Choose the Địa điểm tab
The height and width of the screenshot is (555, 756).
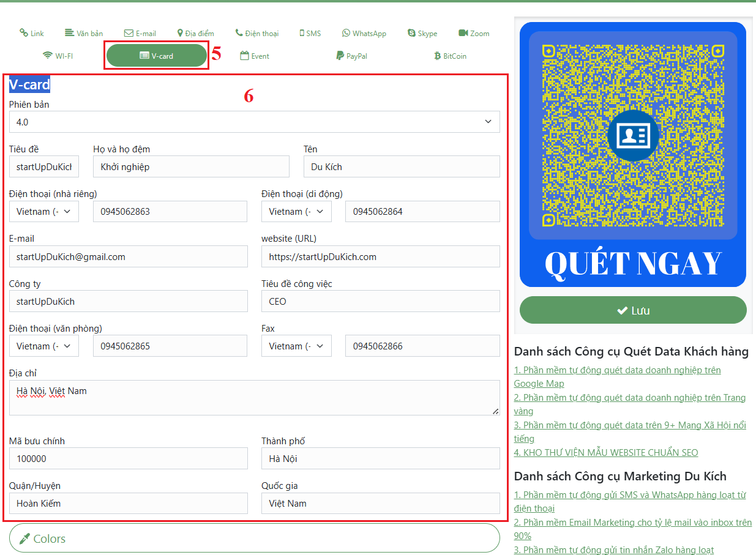[196, 33]
